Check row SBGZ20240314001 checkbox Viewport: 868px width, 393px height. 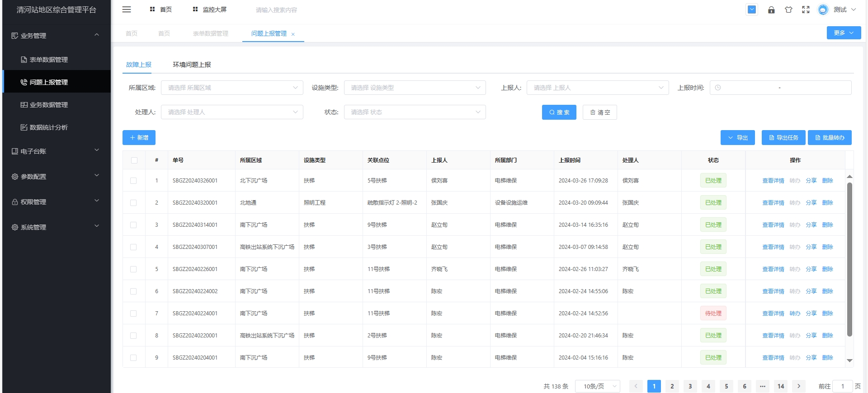[x=133, y=225]
